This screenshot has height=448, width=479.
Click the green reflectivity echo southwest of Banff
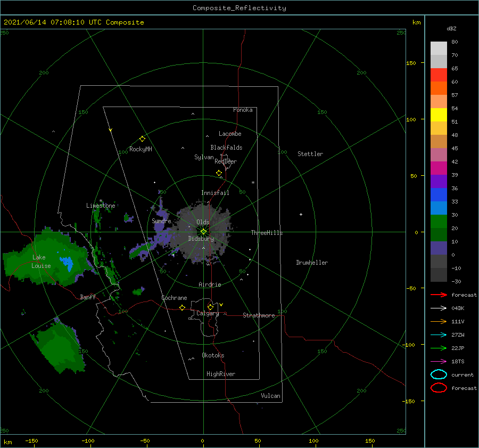60,348
